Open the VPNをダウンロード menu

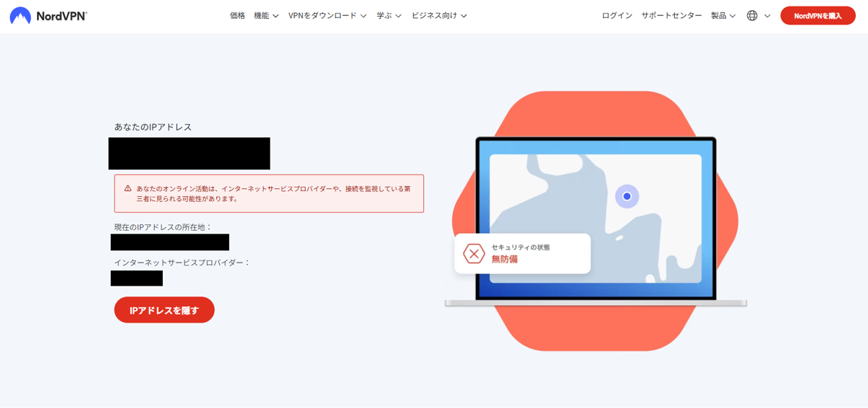click(x=328, y=15)
